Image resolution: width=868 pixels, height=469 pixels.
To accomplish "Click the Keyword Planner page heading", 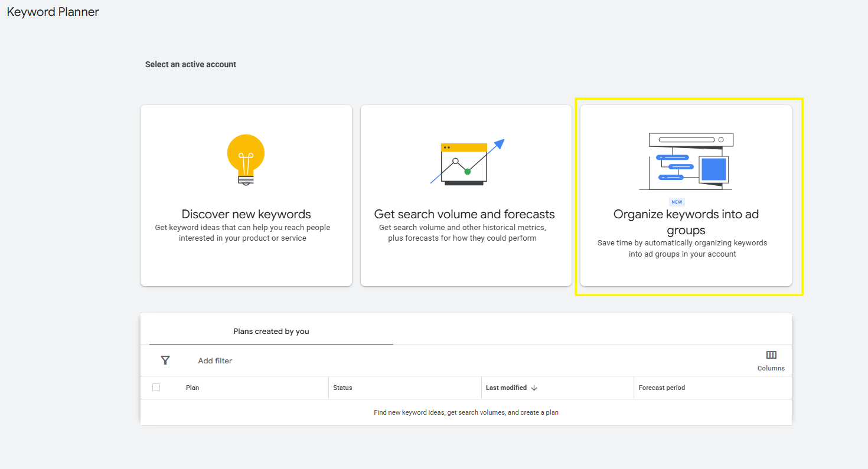I will (x=53, y=11).
